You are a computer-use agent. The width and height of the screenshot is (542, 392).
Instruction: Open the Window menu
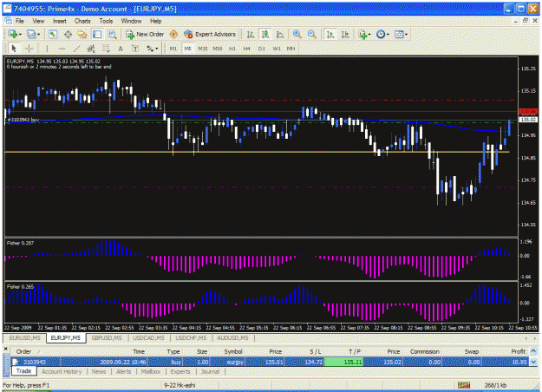coord(131,21)
